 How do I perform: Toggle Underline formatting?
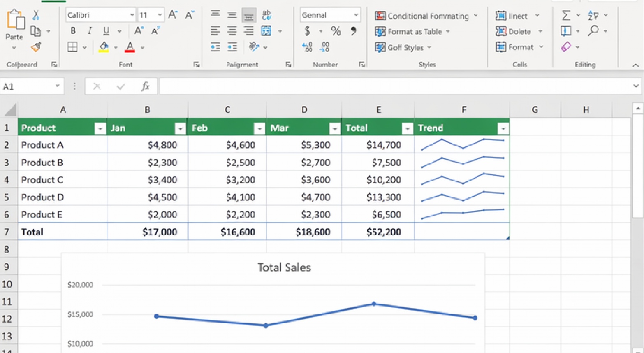coord(106,31)
